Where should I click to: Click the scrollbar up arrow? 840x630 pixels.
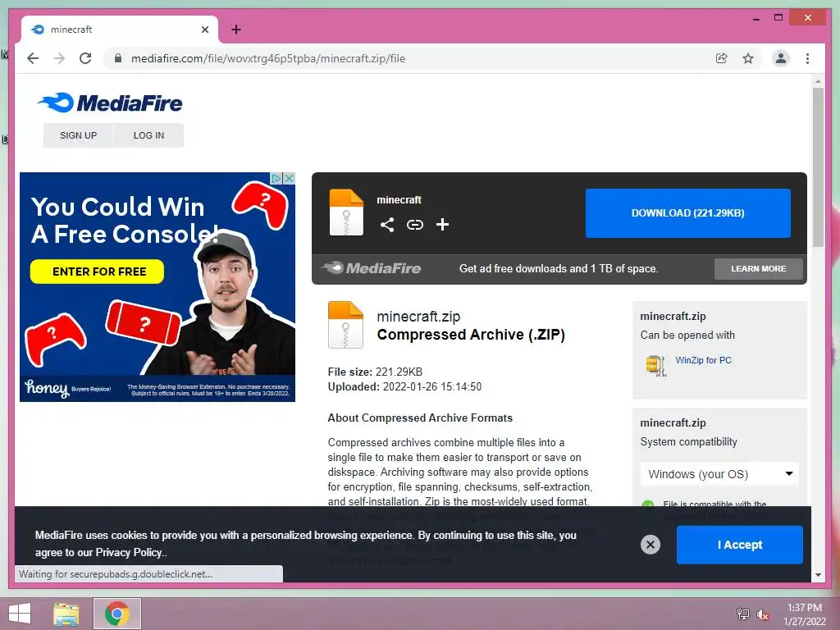818,82
